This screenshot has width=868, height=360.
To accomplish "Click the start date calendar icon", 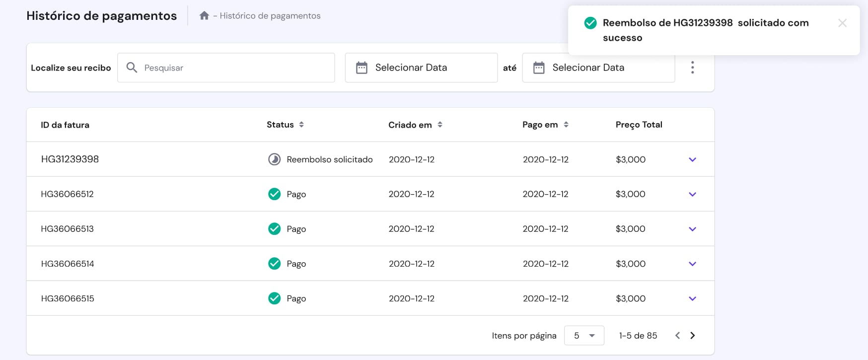I will pos(362,68).
